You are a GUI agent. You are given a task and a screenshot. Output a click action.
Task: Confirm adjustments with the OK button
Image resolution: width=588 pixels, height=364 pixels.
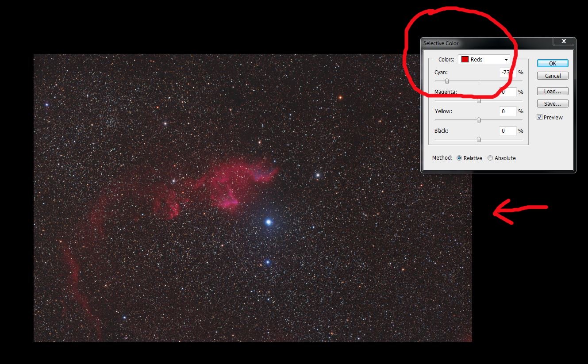tap(552, 63)
